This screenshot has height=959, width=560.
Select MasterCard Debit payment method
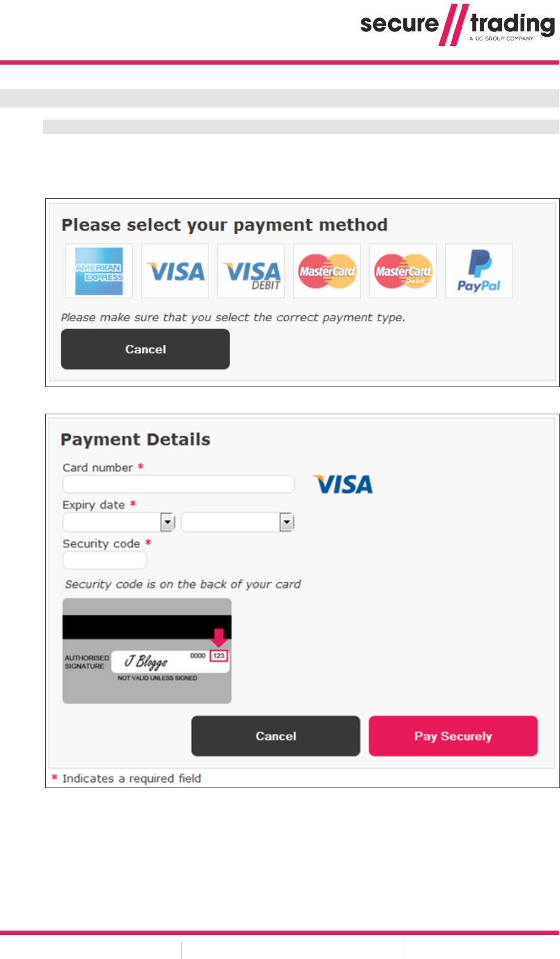[403, 271]
